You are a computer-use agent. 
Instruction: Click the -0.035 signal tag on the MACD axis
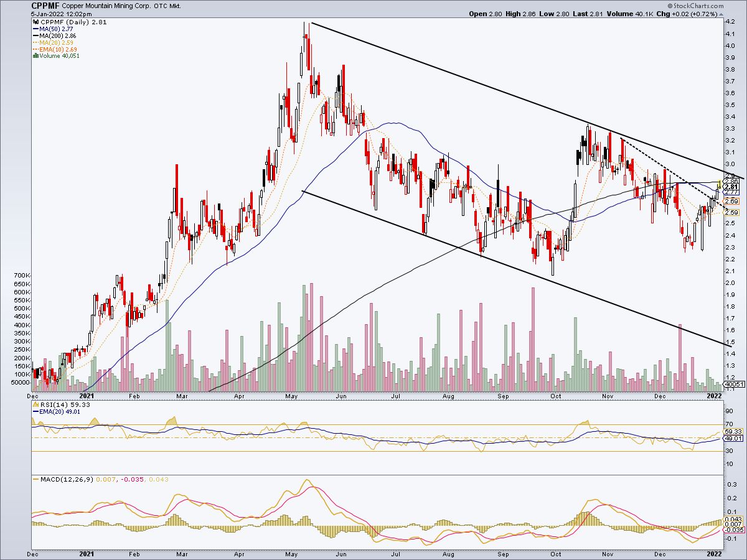(x=733, y=530)
